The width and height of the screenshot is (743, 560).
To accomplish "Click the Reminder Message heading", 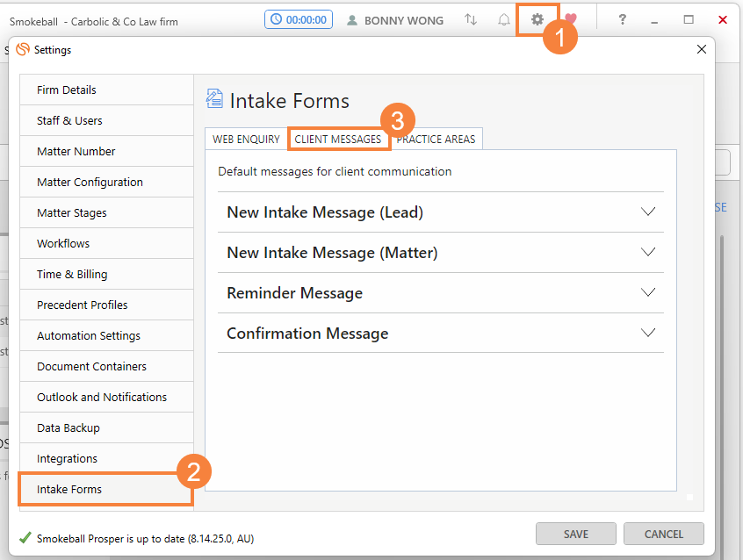I will point(295,293).
